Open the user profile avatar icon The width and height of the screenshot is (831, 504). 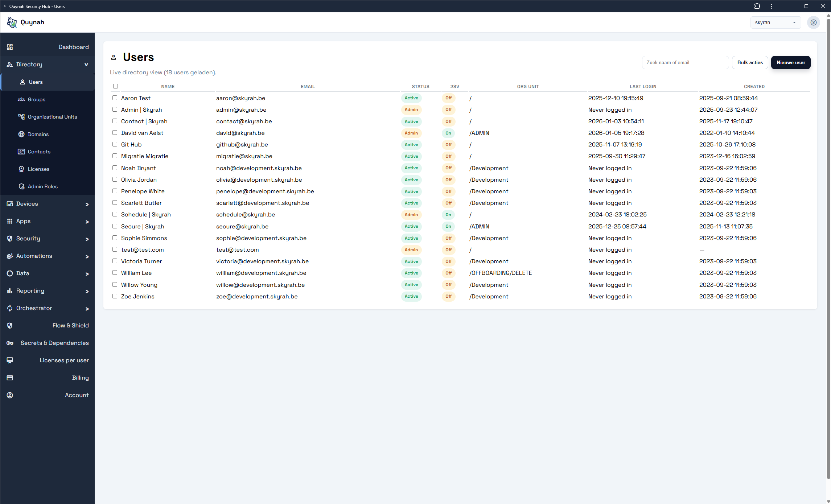(813, 22)
